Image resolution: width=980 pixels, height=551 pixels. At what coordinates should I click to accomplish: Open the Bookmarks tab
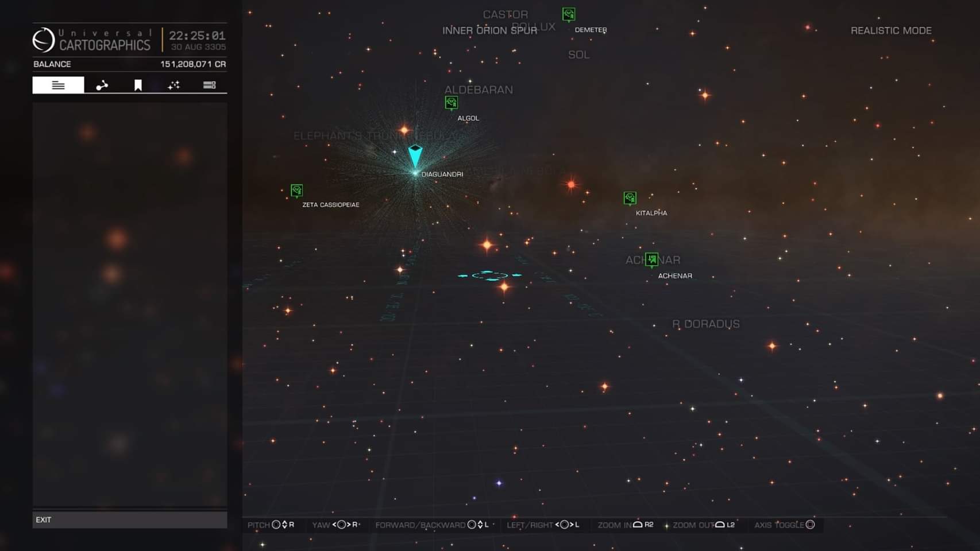point(138,85)
